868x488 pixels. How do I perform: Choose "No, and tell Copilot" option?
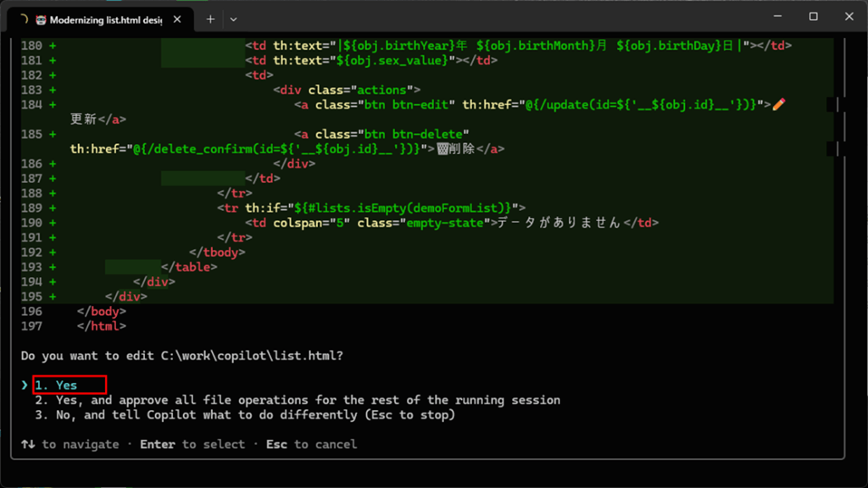point(245,415)
